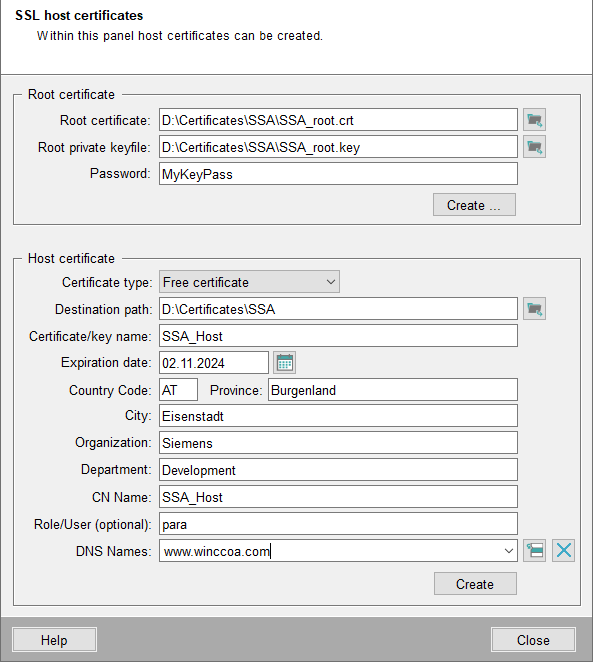Expand the DNS Names dropdown arrow
This screenshot has height=662, width=593.
pyautogui.click(x=509, y=551)
